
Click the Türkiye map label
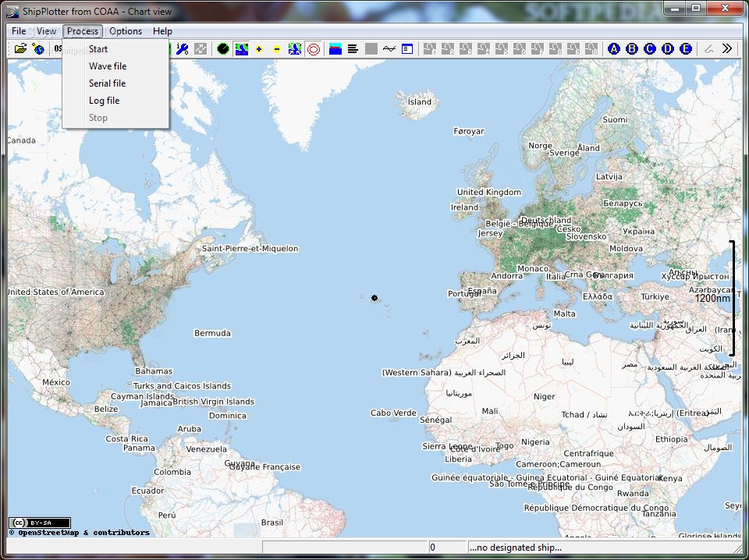(x=655, y=296)
